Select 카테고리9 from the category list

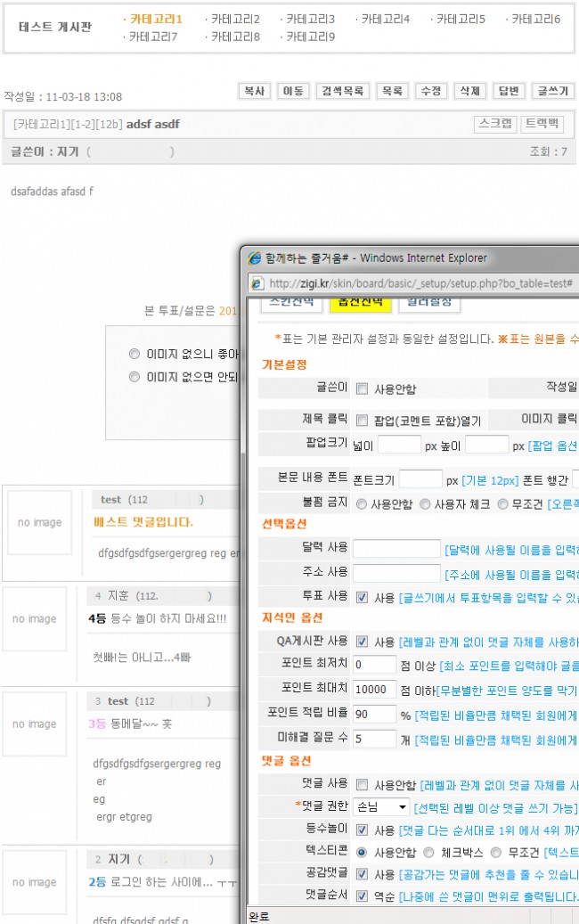(306, 37)
